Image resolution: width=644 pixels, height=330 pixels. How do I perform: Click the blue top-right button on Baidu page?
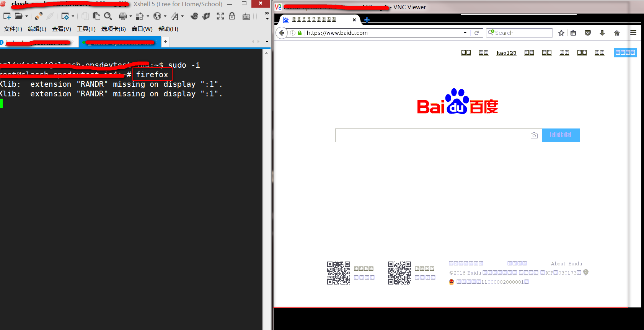coord(625,52)
